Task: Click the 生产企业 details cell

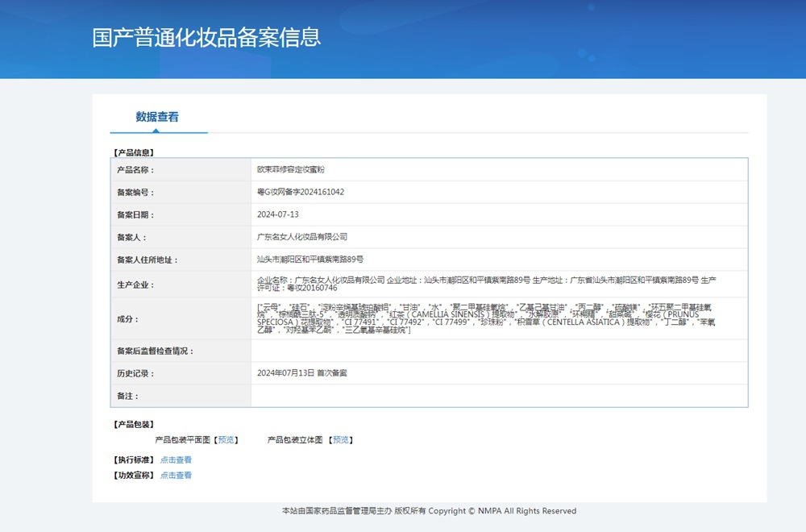Action: 487,284
